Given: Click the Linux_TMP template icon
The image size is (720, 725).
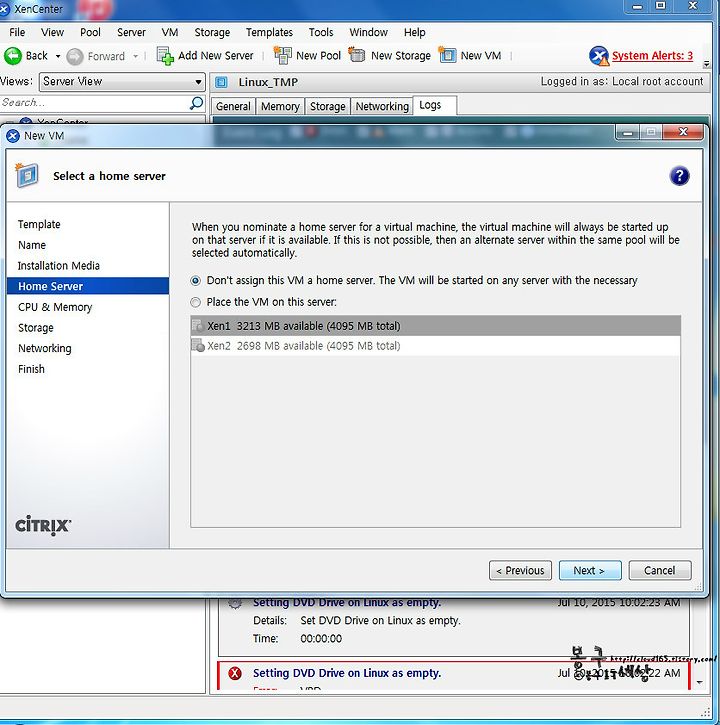Looking at the screenshot, I should pyautogui.click(x=222, y=82).
